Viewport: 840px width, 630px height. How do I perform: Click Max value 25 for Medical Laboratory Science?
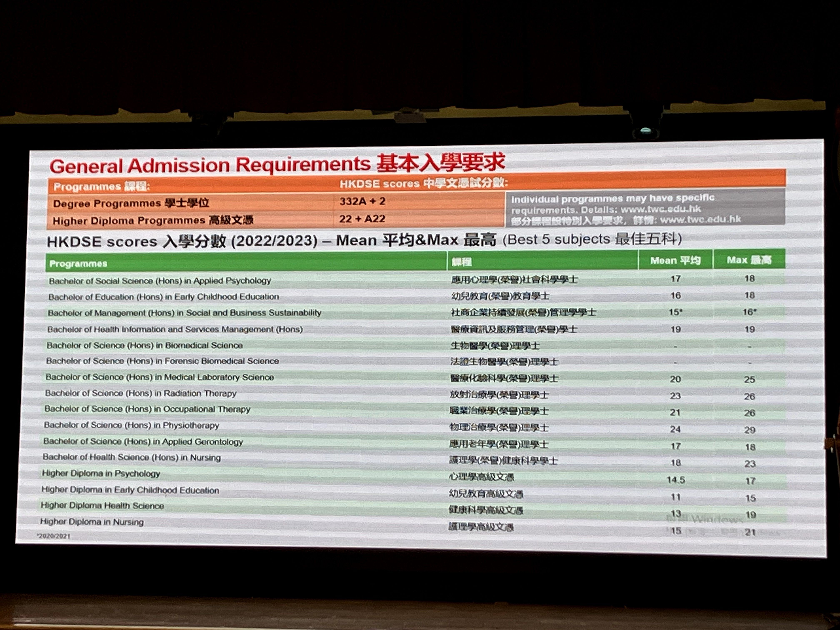(x=750, y=379)
